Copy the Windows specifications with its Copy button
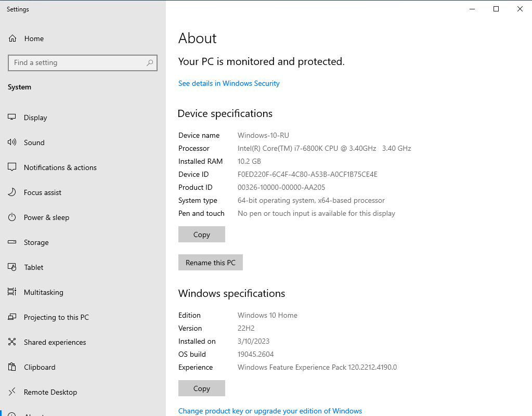This screenshot has height=416, width=532. 202,388
